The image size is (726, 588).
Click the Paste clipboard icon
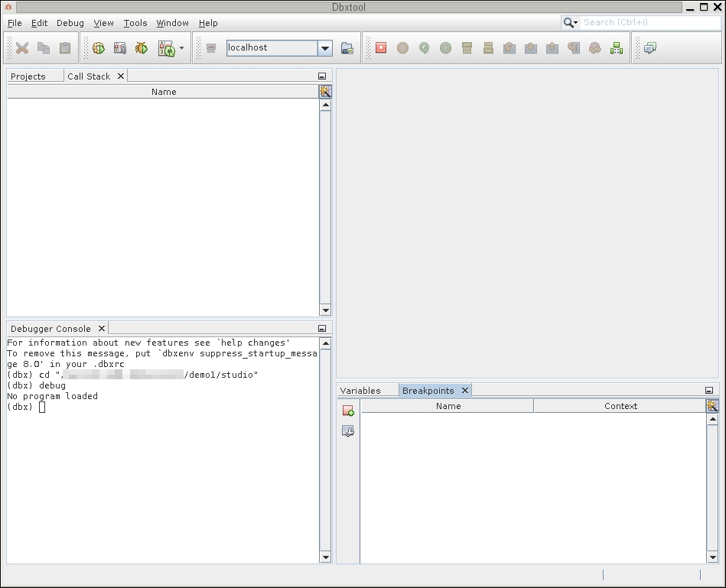tap(65, 47)
